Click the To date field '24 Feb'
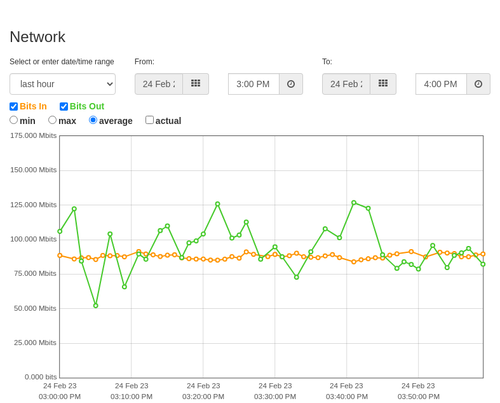500x403 pixels. click(x=346, y=84)
